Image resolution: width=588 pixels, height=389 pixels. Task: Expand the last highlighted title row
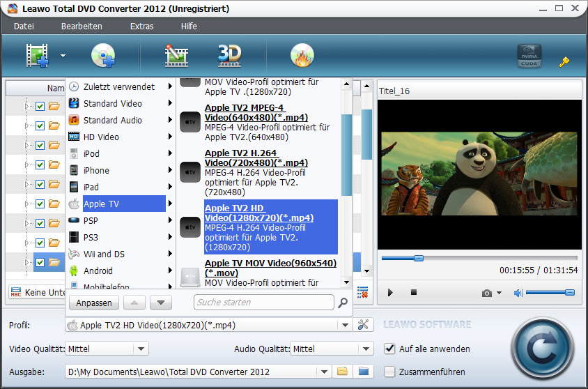click(x=27, y=262)
